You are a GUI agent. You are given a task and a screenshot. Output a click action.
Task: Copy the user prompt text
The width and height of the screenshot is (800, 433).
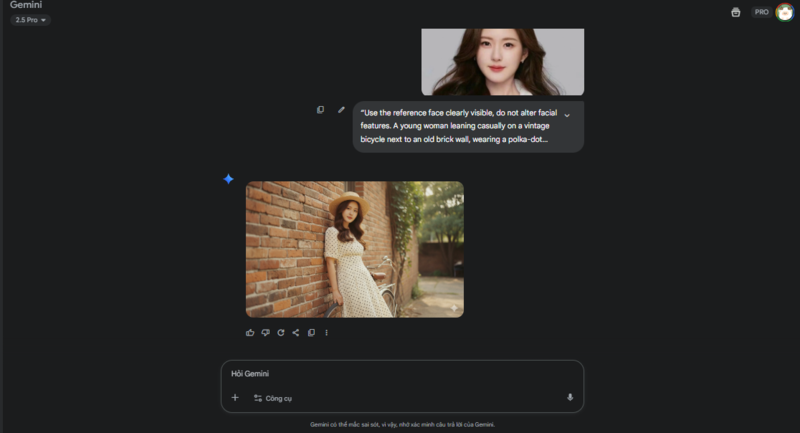[x=320, y=110]
